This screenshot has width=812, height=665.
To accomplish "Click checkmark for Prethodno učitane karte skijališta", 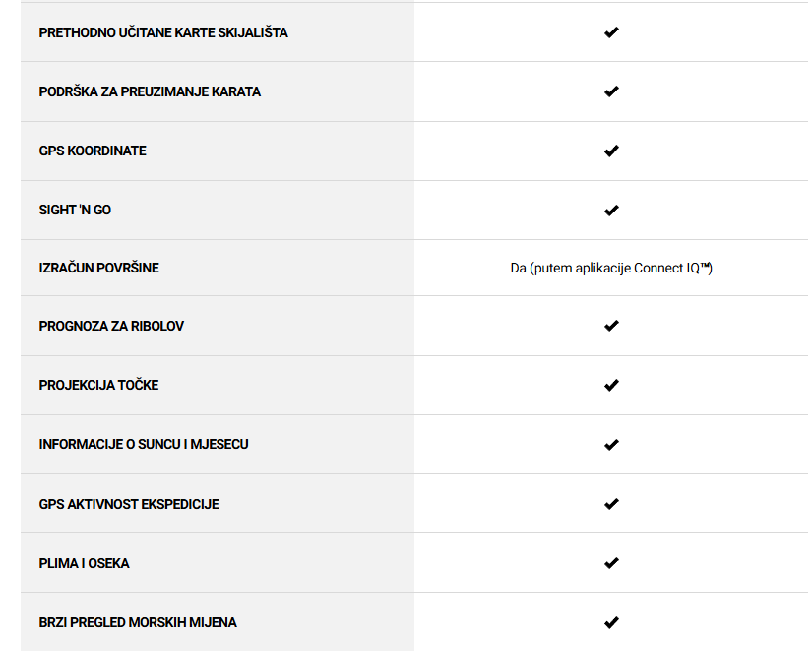I will pos(611,32).
